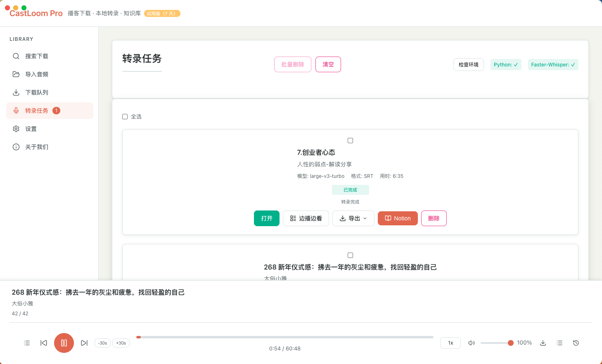Open the 导入音频 sidebar icon
Image resolution: width=602 pixels, height=364 pixels.
tap(16, 74)
